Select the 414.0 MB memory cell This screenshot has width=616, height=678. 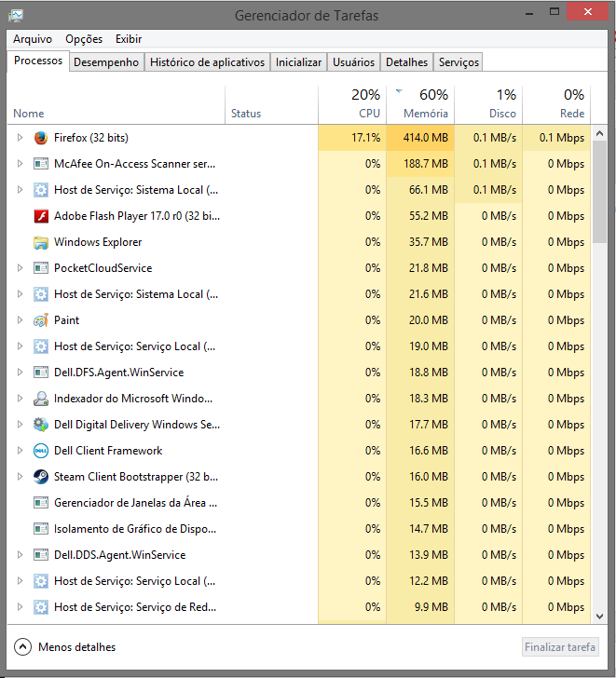pos(420,138)
